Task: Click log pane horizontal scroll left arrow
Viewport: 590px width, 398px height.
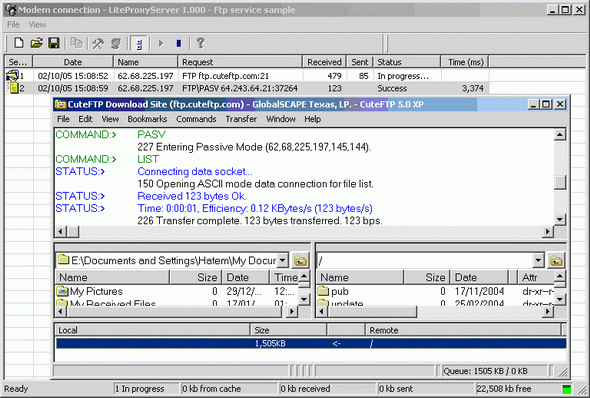Action: [x=61, y=232]
